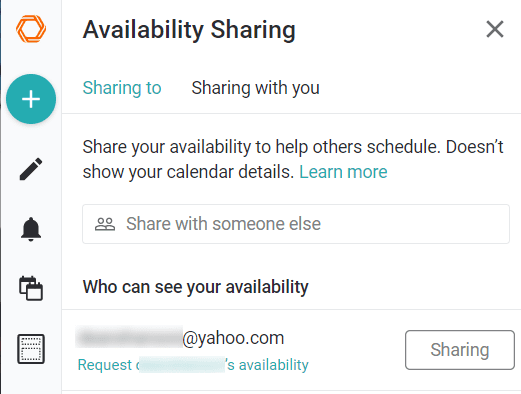Click the orange hexagon logo
Screen dimensions: 521x394
click(31, 29)
